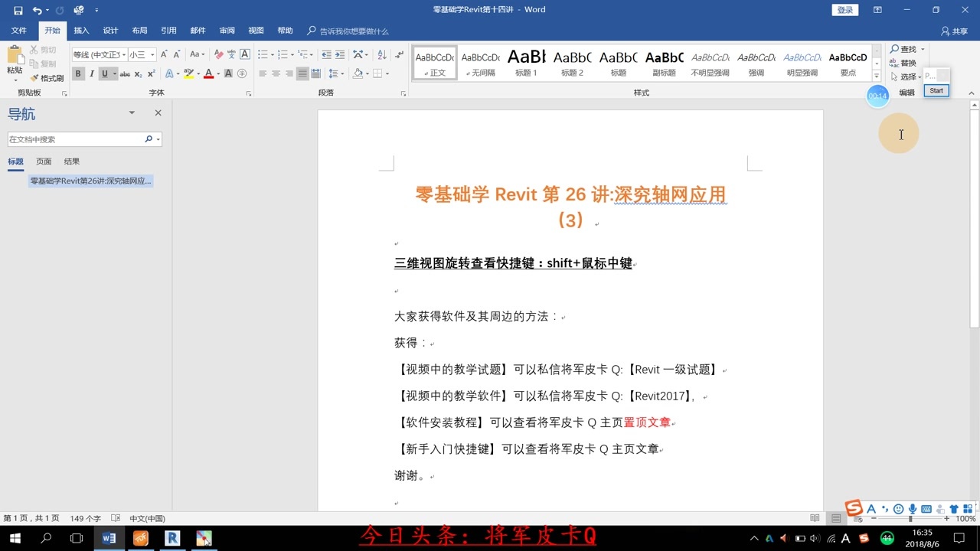Apply text effects icon

[169, 73]
